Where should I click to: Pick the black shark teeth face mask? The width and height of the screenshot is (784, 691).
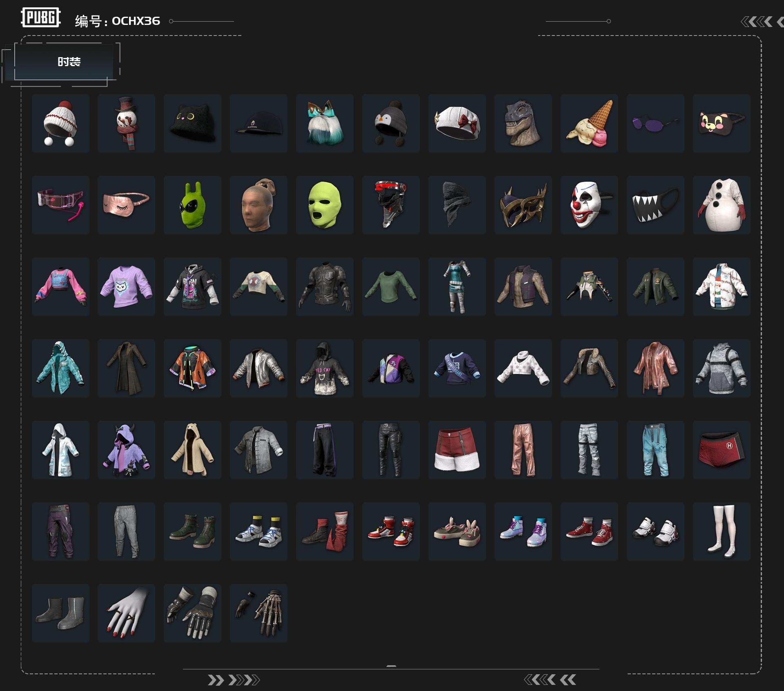click(655, 205)
